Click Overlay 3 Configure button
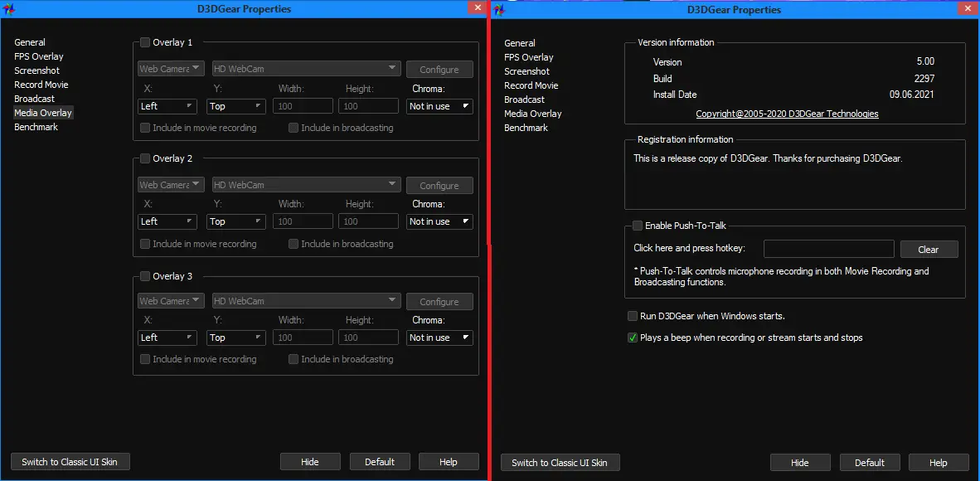The height and width of the screenshot is (481, 980). pos(439,302)
